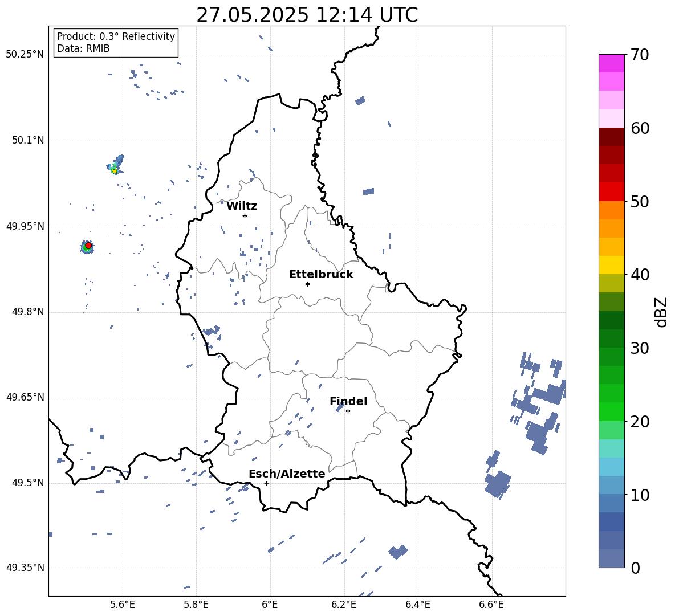
Task: Select the Esch/Alzette station label
Action: (287, 474)
